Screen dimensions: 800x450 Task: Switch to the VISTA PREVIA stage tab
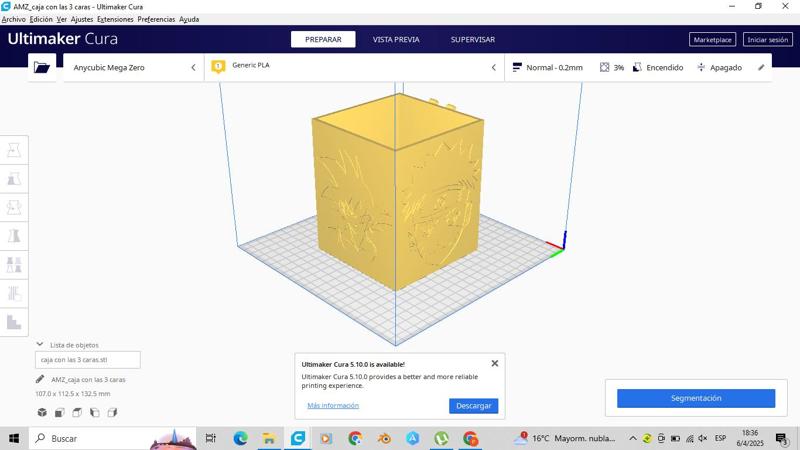point(396,39)
